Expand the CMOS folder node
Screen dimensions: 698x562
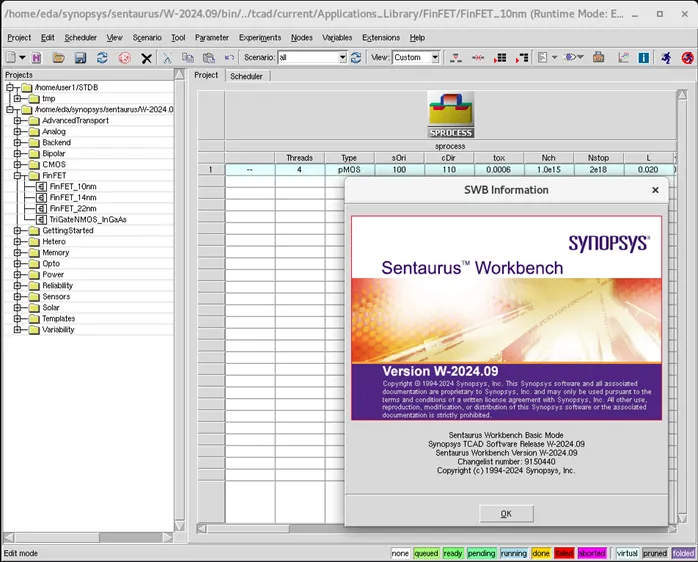tap(17, 164)
